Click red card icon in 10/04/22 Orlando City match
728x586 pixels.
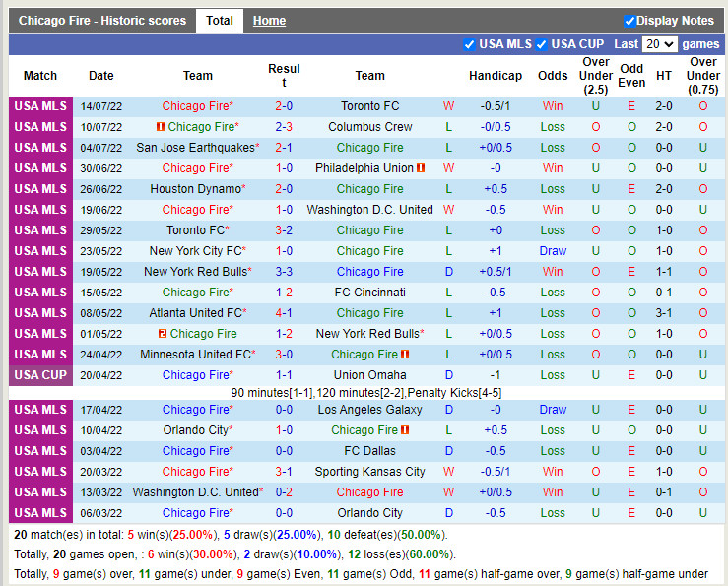pos(405,430)
